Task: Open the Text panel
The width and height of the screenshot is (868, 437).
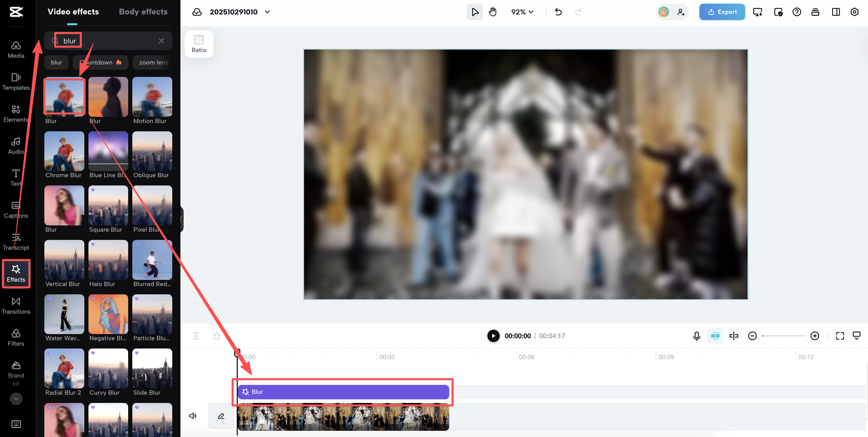Action: click(x=15, y=177)
